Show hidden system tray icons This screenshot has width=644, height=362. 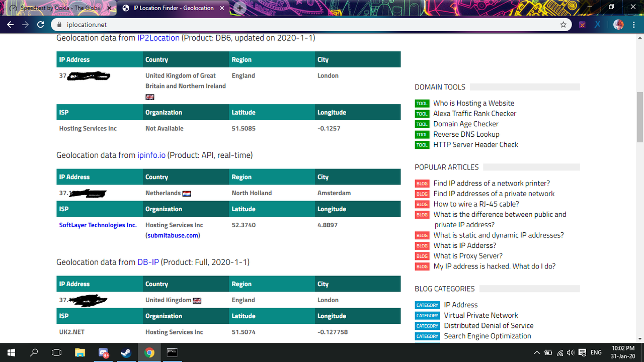point(537,352)
